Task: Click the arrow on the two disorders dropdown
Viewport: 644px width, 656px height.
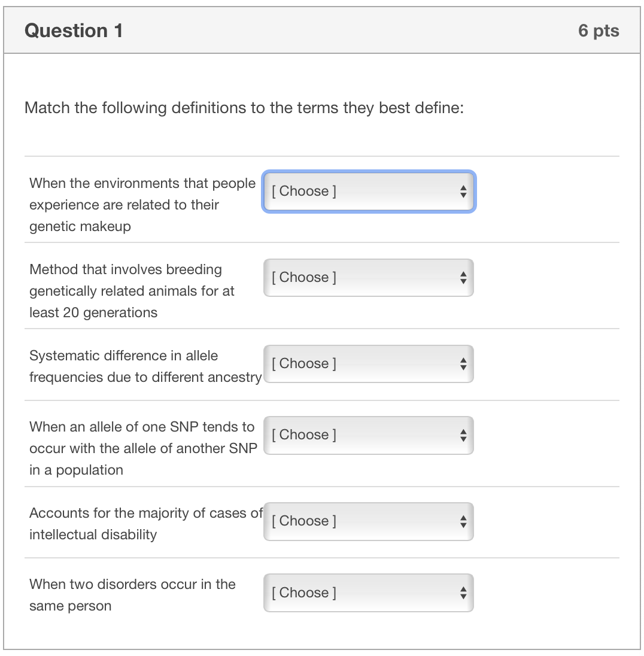Action: pos(463,593)
